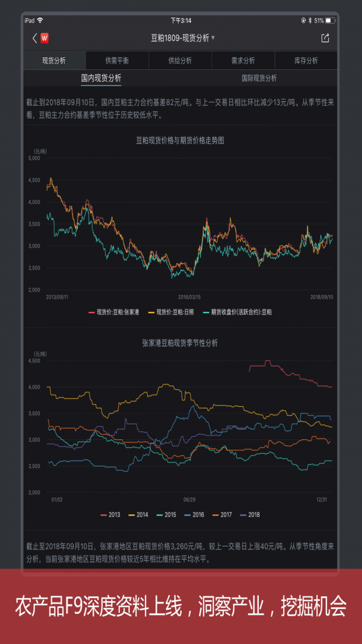
Task: Go to the 库存分析 tab
Action: [306, 61]
